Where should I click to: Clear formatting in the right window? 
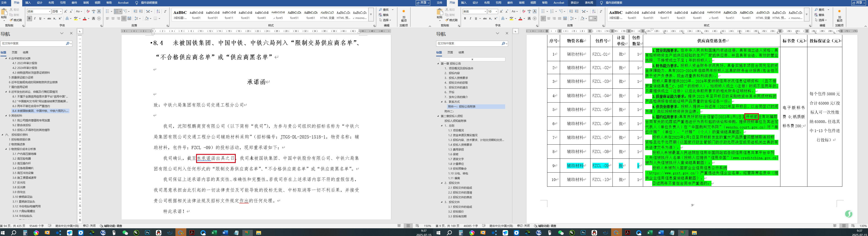click(x=524, y=11)
